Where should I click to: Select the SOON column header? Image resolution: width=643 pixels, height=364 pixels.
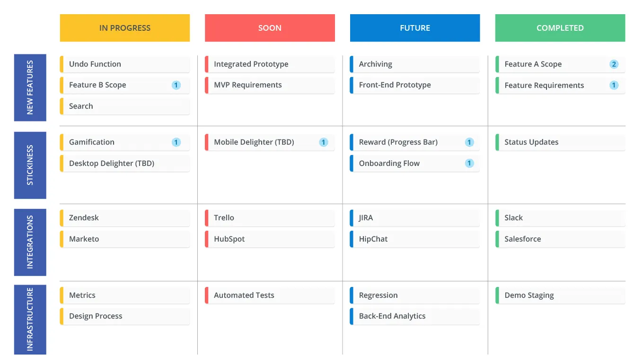(x=270, y=28)
